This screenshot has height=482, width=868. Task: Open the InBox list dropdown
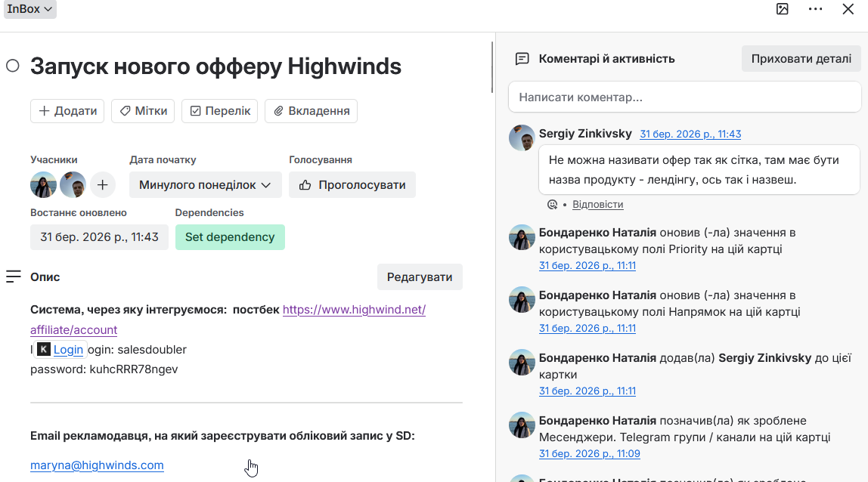pos(30,9)
